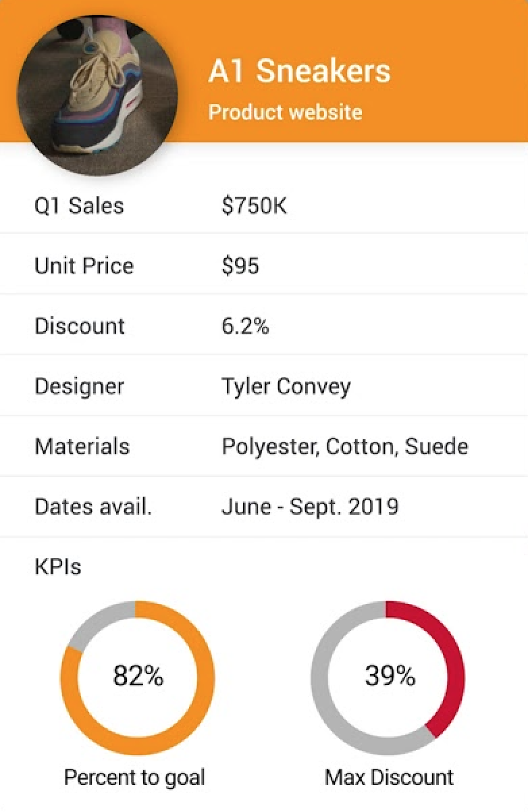Click the 6.2% discount value
Screen dimensions: 528x812
[245, 326]
